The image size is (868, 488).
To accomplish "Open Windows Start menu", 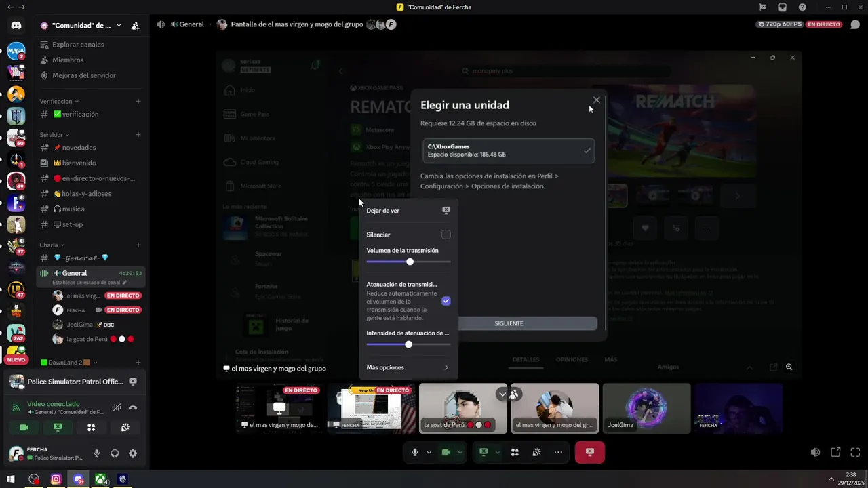I will click(x=11, y=479).
